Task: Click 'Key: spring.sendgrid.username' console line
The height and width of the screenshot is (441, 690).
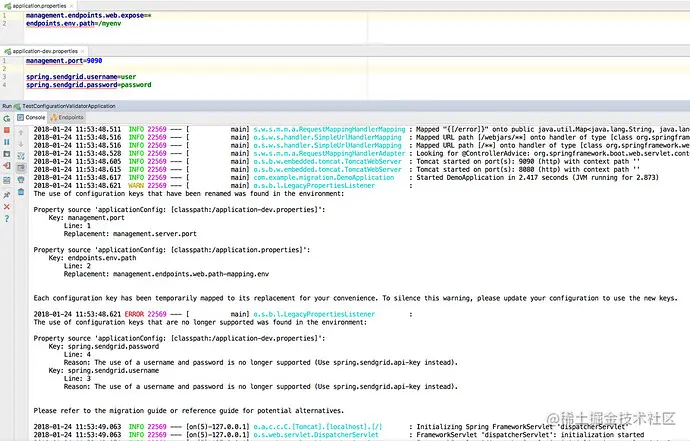Action: pos(104,371)
